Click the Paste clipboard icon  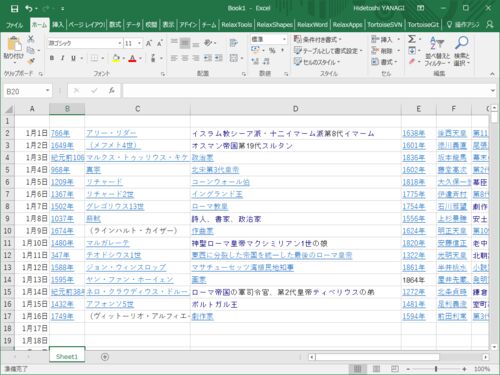(14, 44)
